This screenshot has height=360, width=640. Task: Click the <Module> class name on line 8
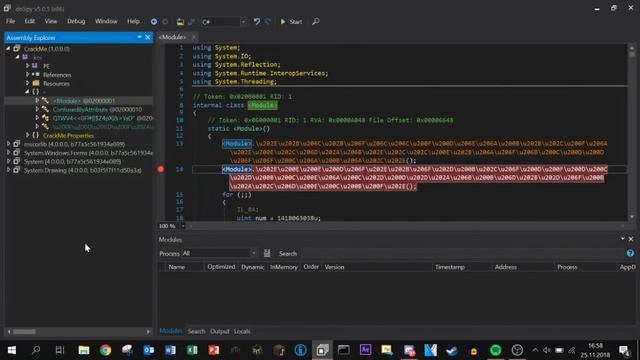[262, 105]
